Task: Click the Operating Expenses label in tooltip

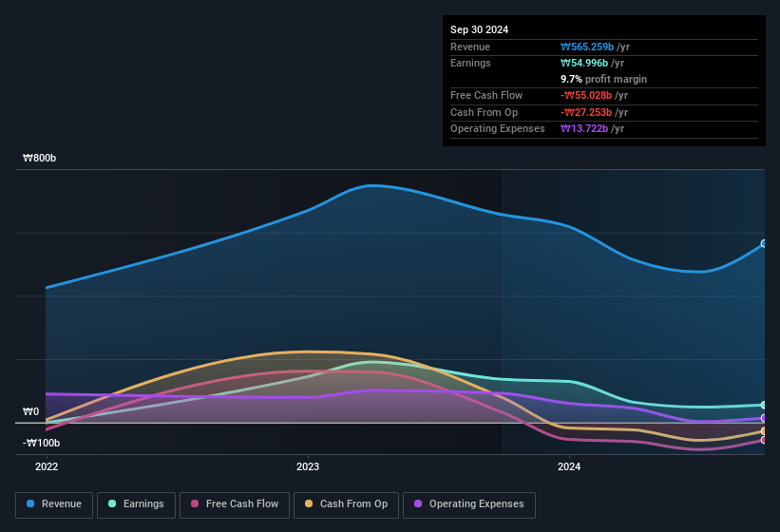Action: point(498,129)
